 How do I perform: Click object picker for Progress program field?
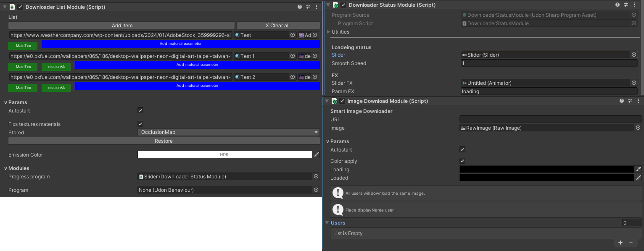click(316, 177)
